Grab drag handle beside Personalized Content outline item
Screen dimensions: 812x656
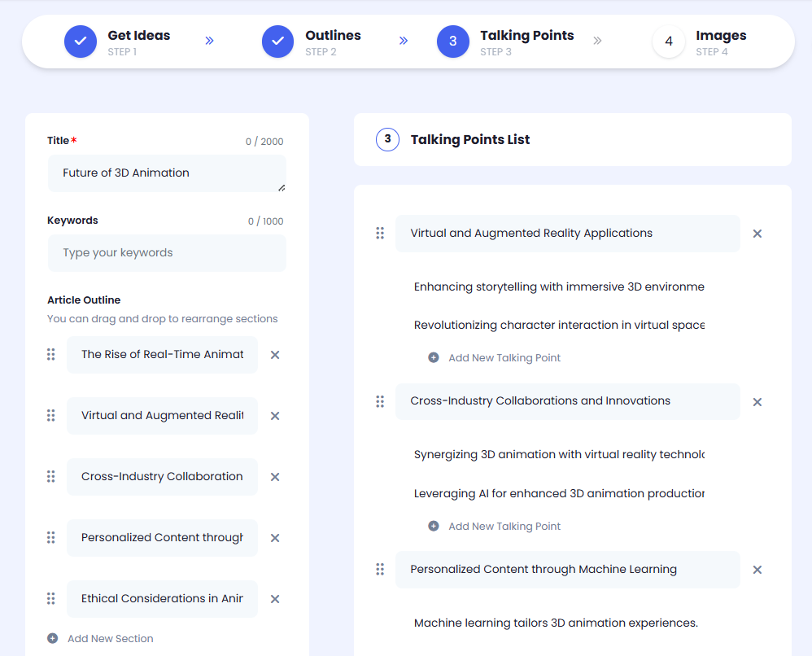tap(50, 538)
